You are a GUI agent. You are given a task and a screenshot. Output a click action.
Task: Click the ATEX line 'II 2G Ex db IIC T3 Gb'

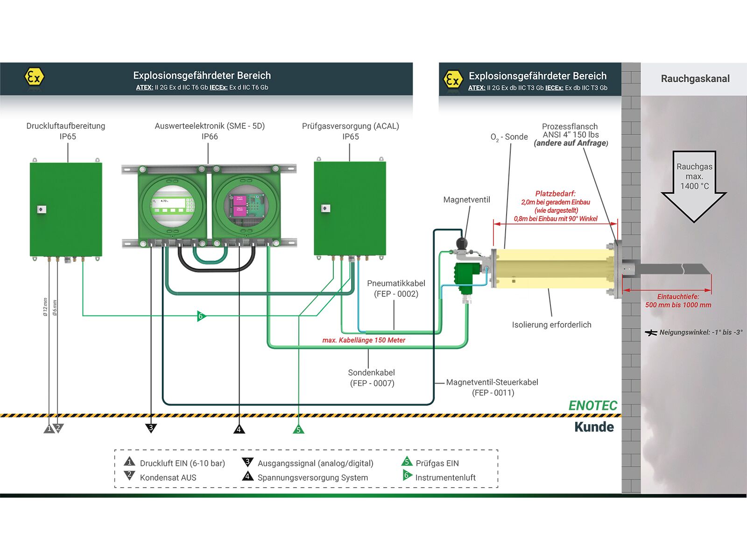point(515,88)
